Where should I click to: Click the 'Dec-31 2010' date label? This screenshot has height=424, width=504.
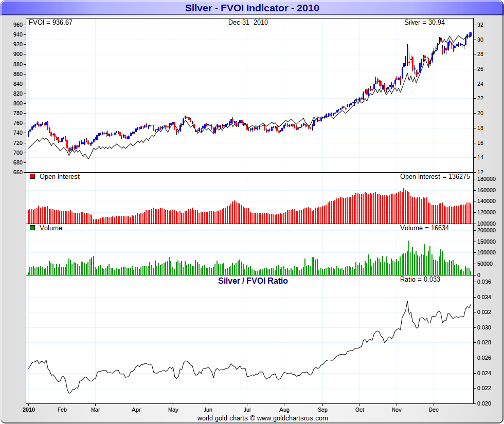click(x=248, y=22)
